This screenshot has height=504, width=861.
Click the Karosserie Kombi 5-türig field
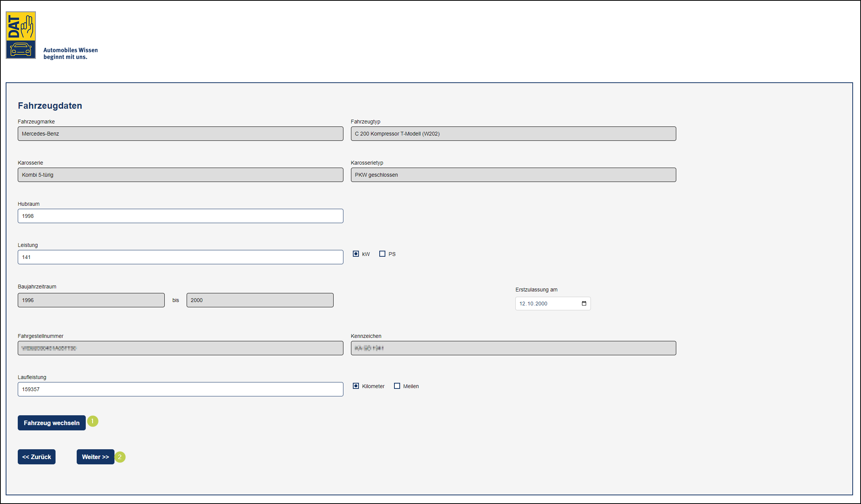coord(180,175)
